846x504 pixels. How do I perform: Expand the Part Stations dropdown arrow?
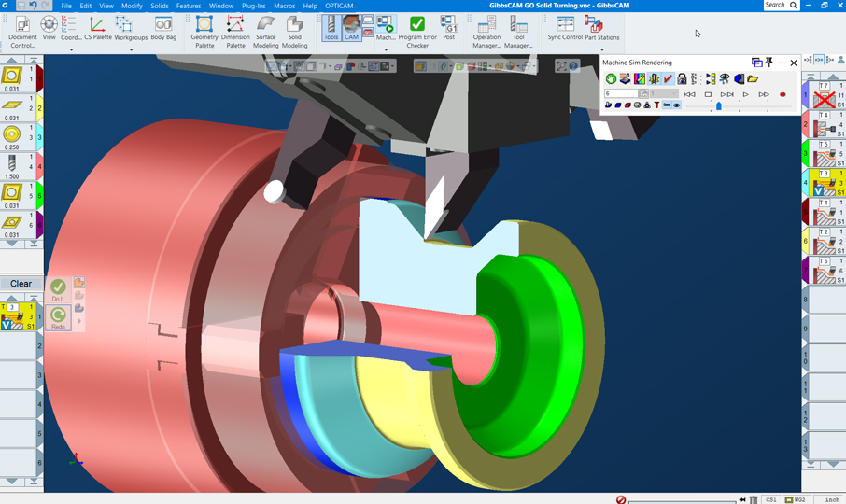click(602, 49)
